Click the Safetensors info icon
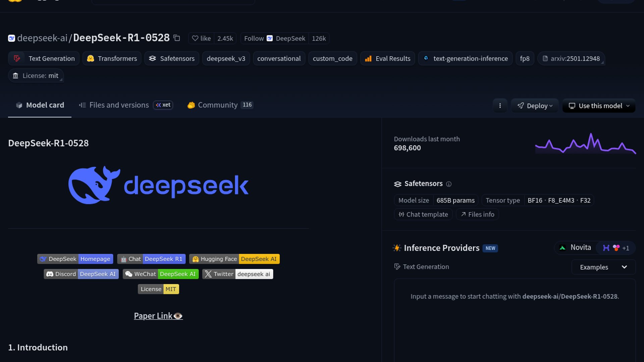644x362 pixels. [449, 184]
